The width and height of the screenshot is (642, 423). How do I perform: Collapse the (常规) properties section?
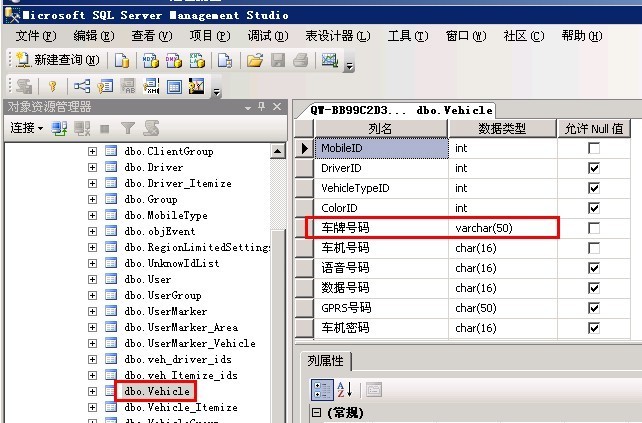[317, 413]
